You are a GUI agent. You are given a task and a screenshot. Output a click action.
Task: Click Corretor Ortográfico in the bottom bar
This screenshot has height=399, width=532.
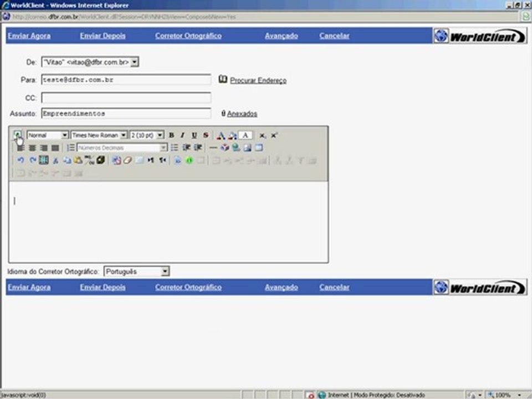coord(188,287)
